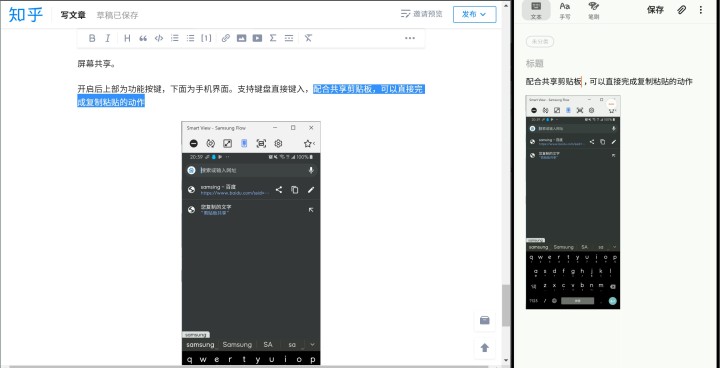Open the 发布 publish dropdown
Screen dimensions: 720x368
tap(474, 14)
